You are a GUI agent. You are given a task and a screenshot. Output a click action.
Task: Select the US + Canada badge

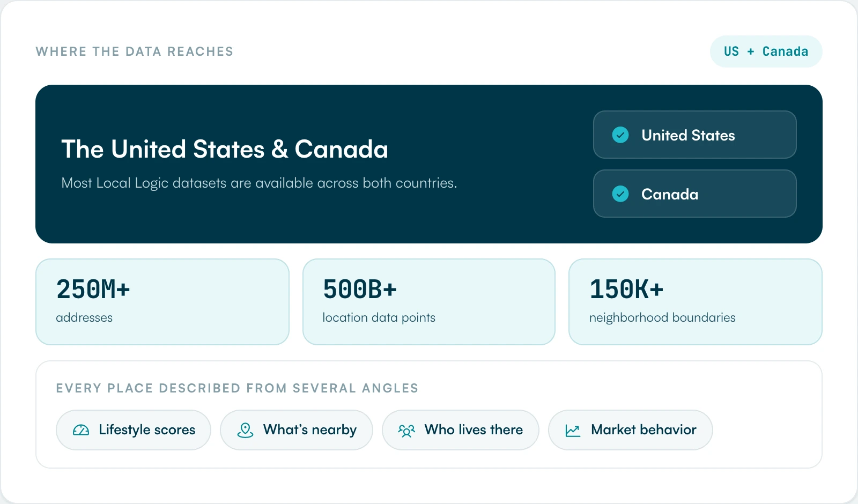pyautogui.click(x=766, y=51)
